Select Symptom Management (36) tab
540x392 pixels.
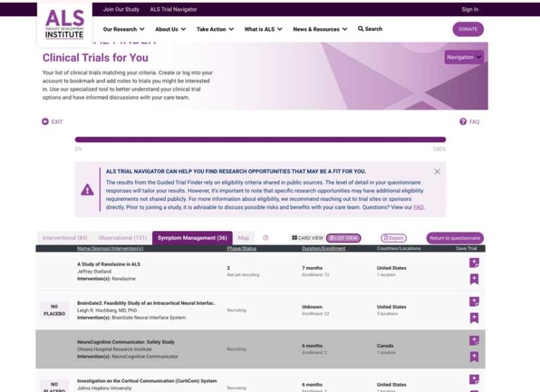click(x=192, y=238)
